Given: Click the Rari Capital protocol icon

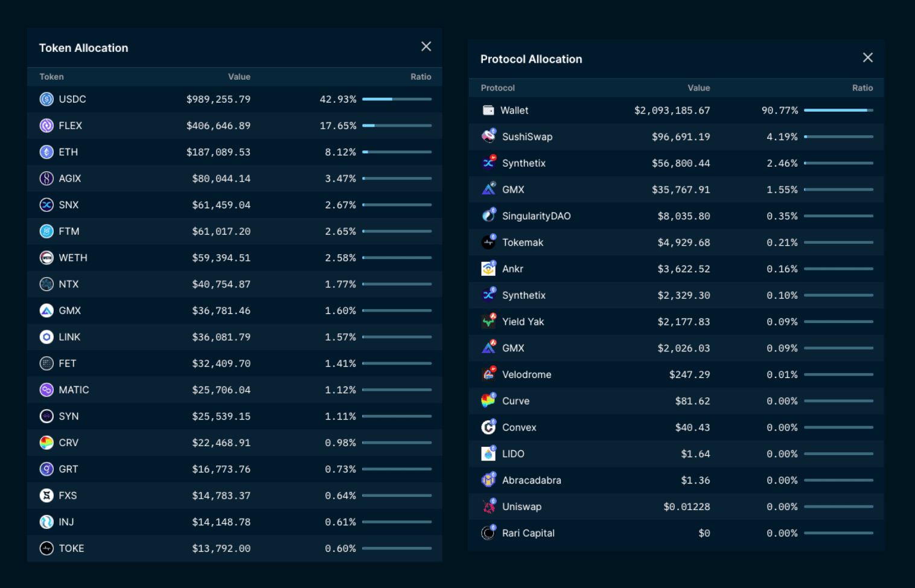Looking at the screenshot, I should pyautogui.click(x=488, y=533).
